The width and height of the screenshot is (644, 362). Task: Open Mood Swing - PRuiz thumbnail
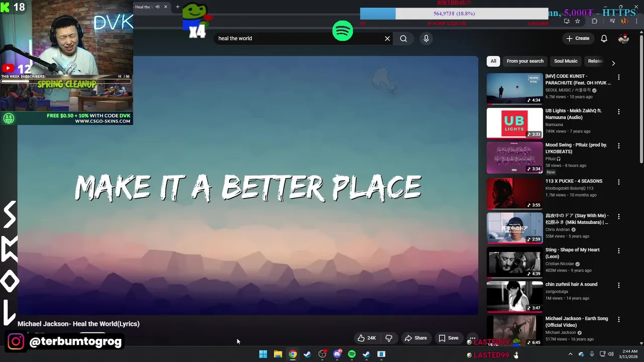pos(515,157)
